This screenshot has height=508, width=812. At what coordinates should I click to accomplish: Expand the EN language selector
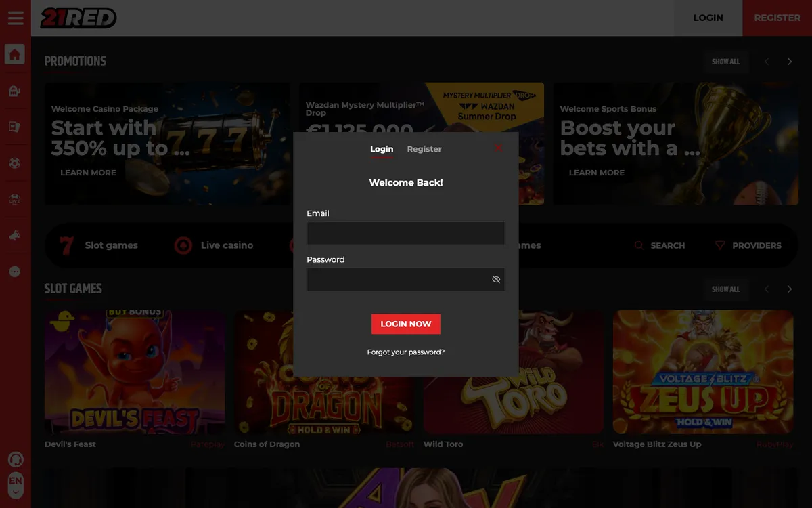pos(15,486)
